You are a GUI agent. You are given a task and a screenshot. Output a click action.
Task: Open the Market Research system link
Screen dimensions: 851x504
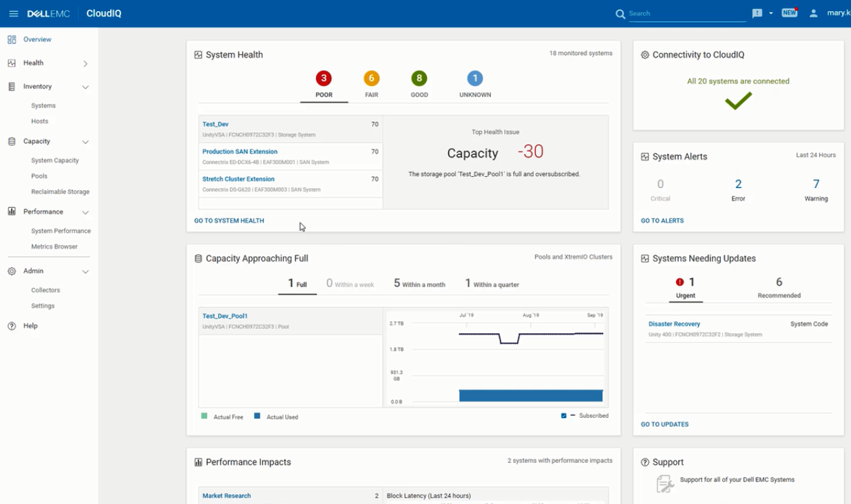coord(227,496)
